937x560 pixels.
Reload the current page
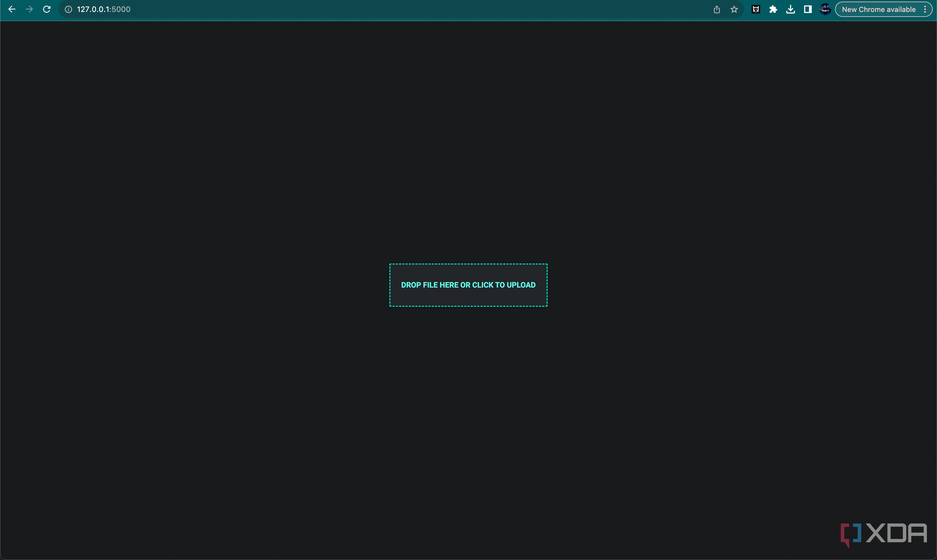47,9
